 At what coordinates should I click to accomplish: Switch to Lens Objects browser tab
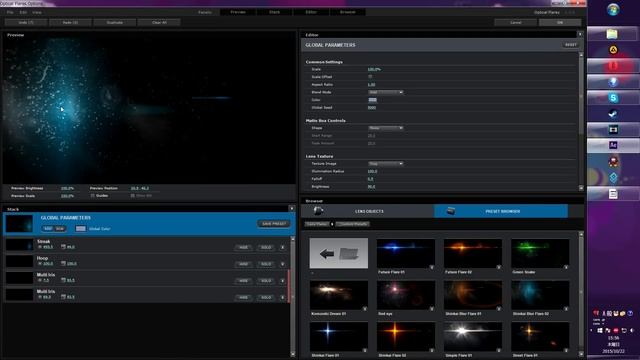[367, 211]
